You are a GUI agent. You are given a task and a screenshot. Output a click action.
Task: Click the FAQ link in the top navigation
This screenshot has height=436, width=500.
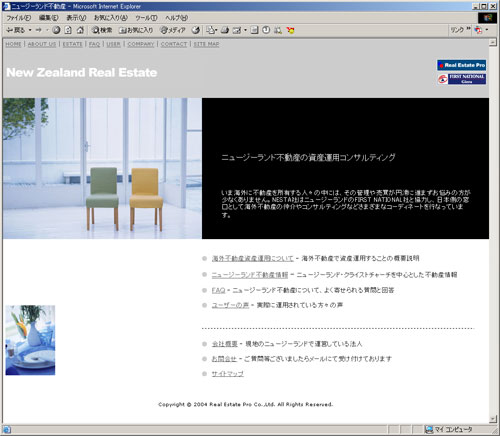click(x=94, y=44)
